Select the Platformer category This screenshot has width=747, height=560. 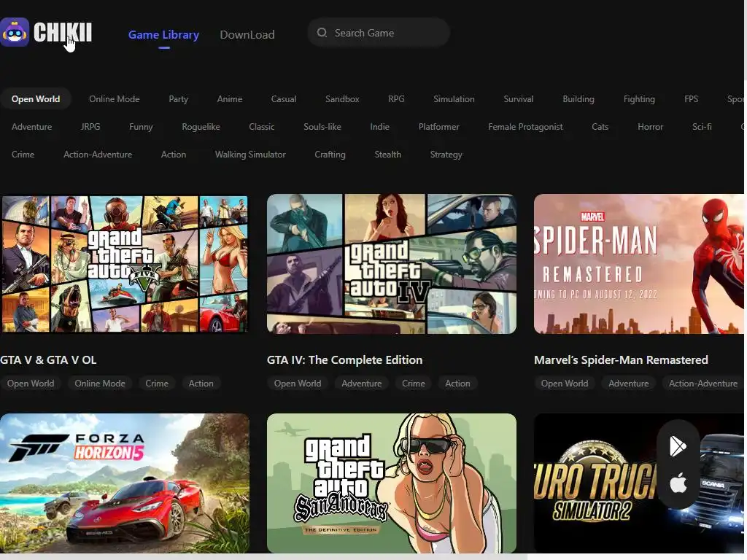438,127
